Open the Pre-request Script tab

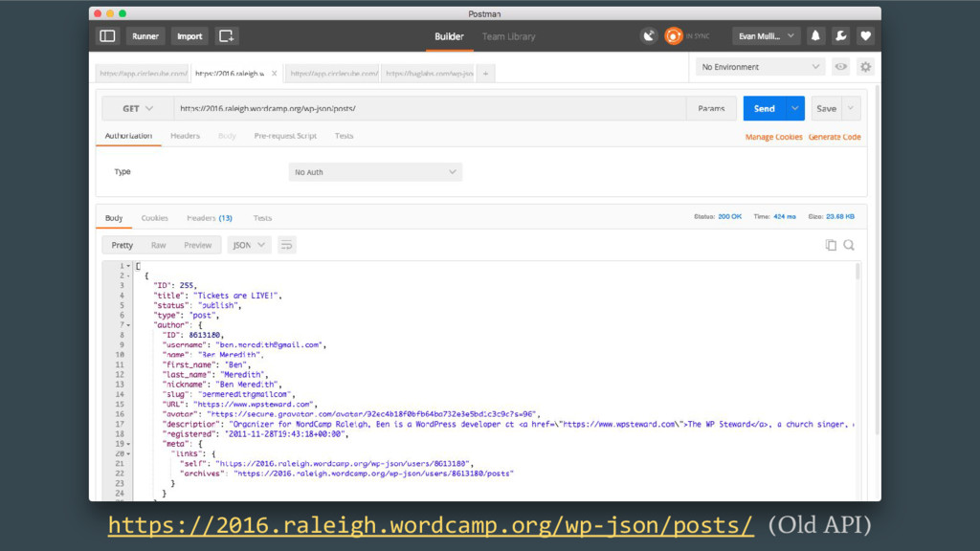[285, 136]
